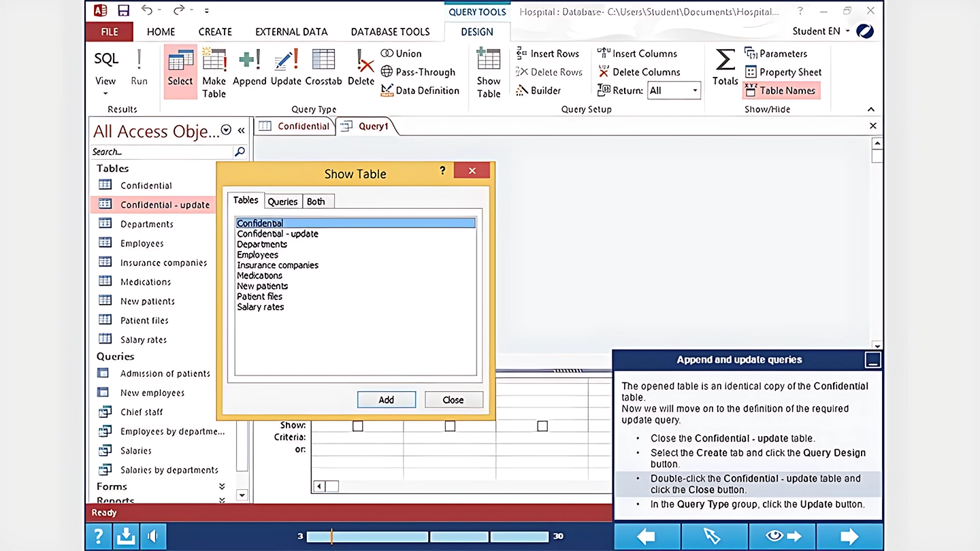
Task: Check the second Show checkbox in grid
Action: tap(450, 426)
